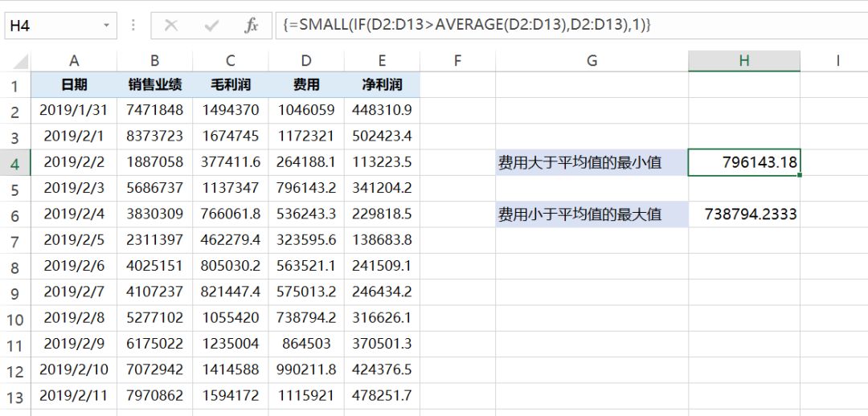Select result cell 738794.2333
The image size is (868, 416).
tap(744, 214)
